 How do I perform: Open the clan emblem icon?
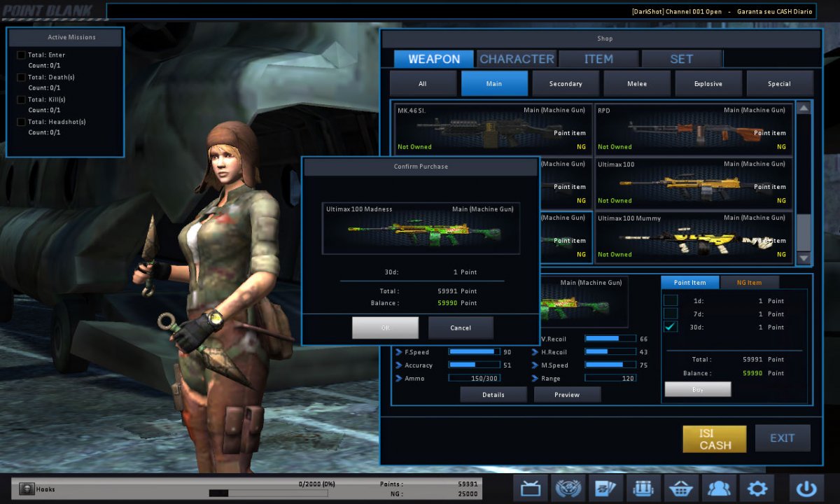[568, 488]
